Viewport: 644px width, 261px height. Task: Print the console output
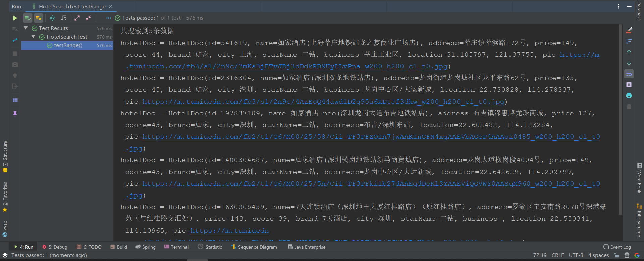click(629, 95)
